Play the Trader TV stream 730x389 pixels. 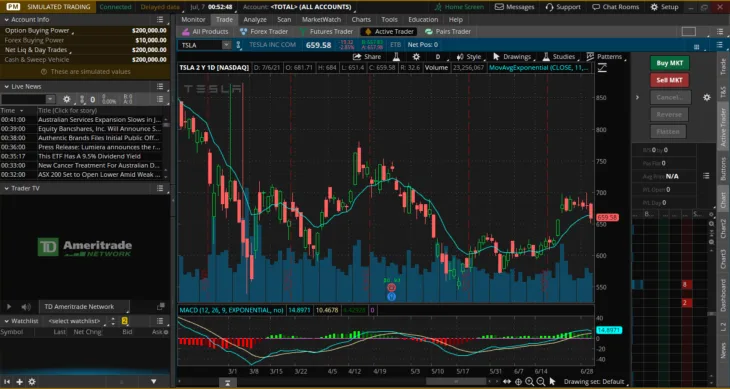coord(9,307)
